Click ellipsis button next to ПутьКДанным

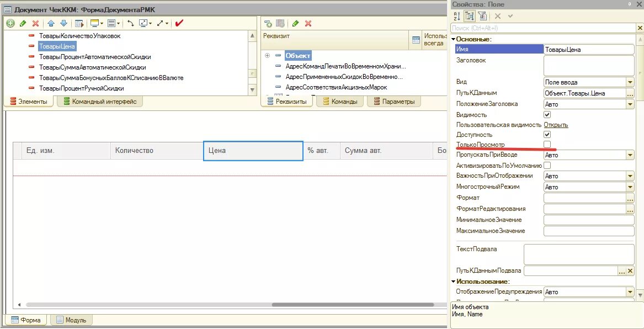click(x=630, y=93)
